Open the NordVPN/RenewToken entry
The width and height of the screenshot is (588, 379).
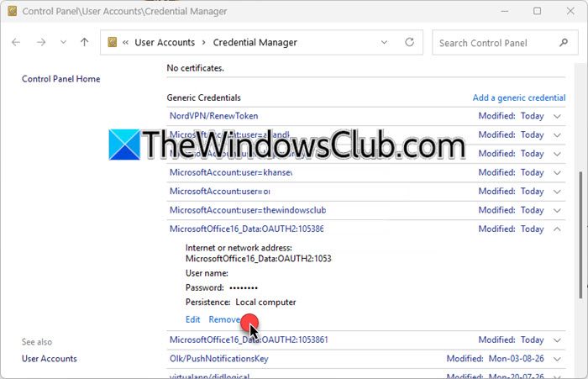pos(213,116)
